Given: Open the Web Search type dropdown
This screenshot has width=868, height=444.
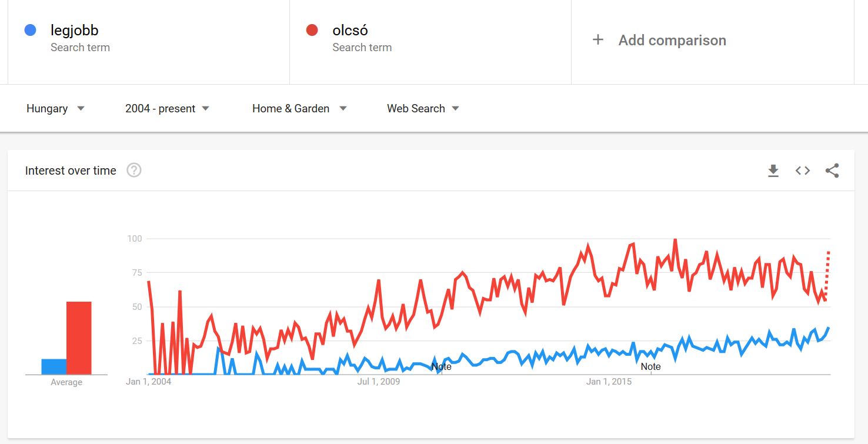Looking at the screenshot, I should 423,108.
